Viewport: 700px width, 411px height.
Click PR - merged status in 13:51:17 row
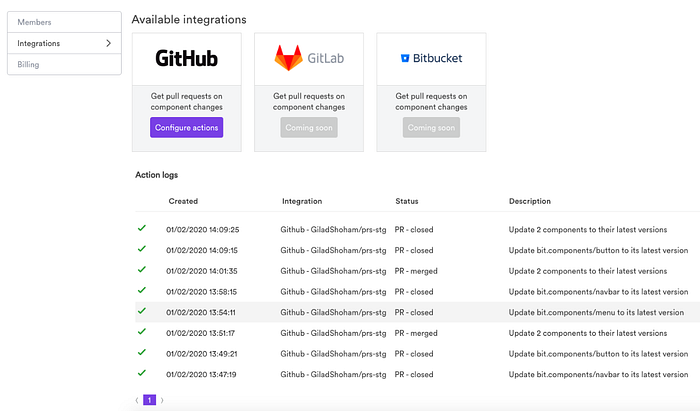coord(416,333)
